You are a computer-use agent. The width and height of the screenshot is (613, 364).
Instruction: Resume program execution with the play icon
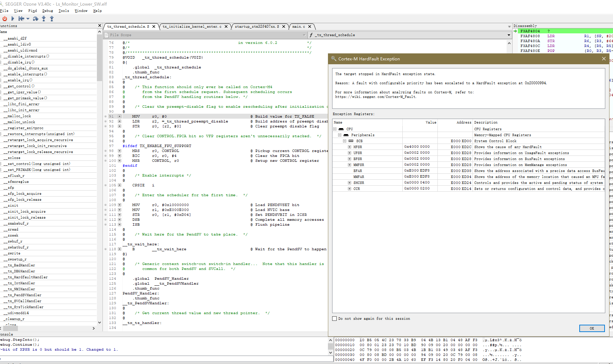click(x=13, y=19)
